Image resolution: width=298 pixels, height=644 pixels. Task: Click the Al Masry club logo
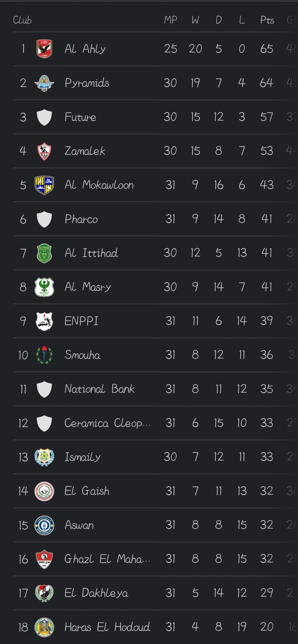point(44,287)
